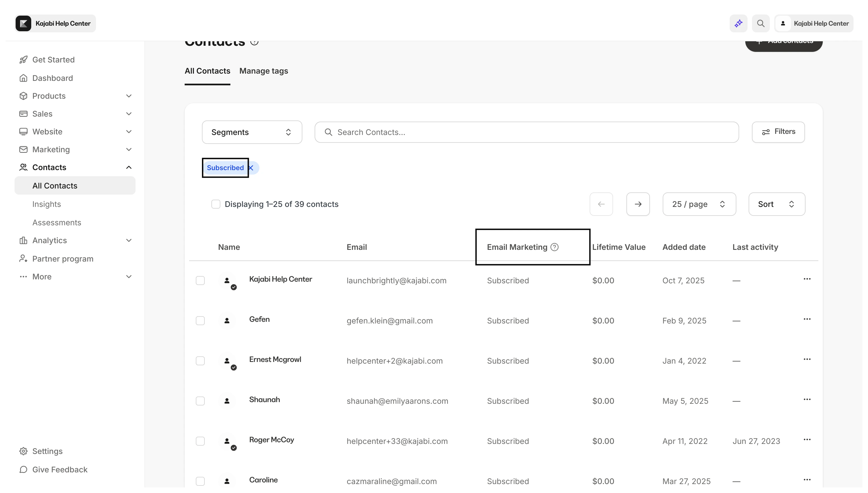The width and height of the screenshot is (868, 493).
Task: Click the Settings gear icon
Action: 23,451
